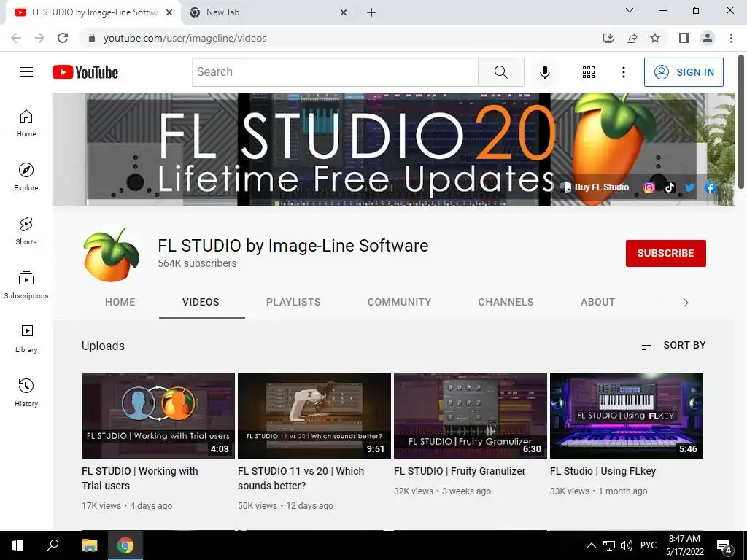
Task: Switch the РУС input language indicator
Action: point(648,545)
